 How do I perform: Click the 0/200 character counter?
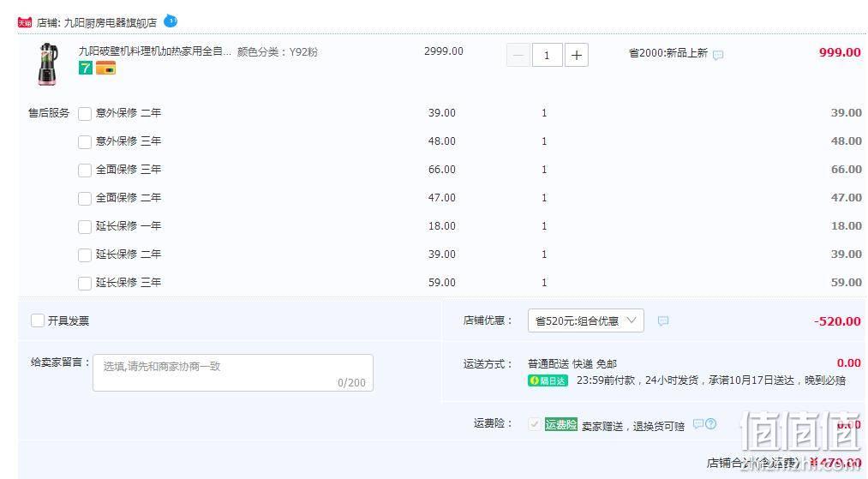351,383
